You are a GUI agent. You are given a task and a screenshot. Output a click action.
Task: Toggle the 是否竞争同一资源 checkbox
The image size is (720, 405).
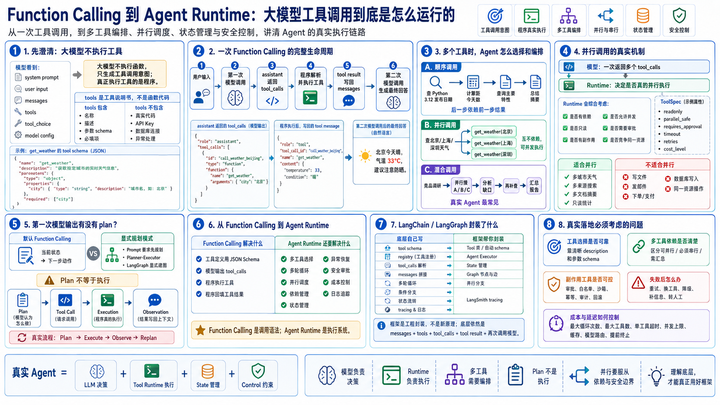[605, 140]
